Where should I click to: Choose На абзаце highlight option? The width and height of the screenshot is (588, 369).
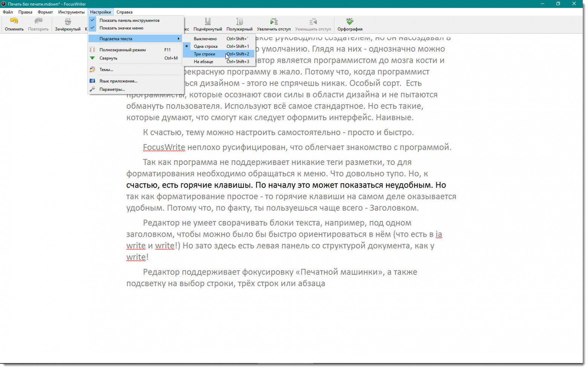click(204, 61)
